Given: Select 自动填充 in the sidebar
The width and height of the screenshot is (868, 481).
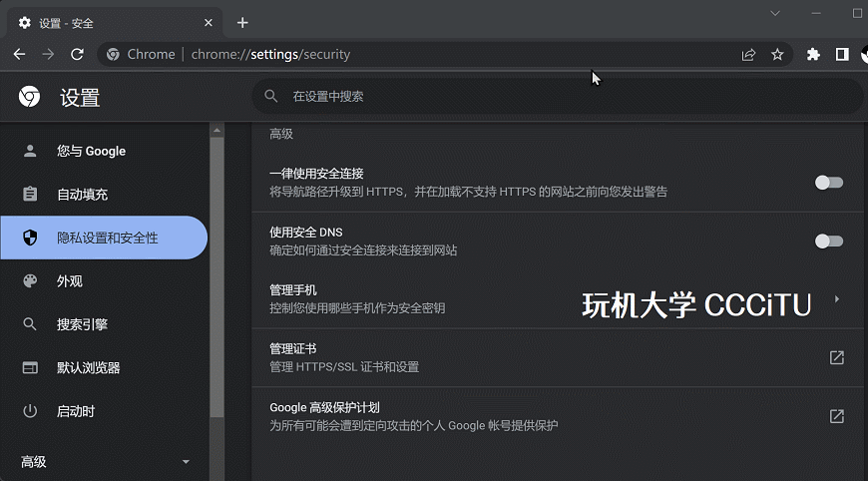Looking at the screenshot, I should [82, 195].
